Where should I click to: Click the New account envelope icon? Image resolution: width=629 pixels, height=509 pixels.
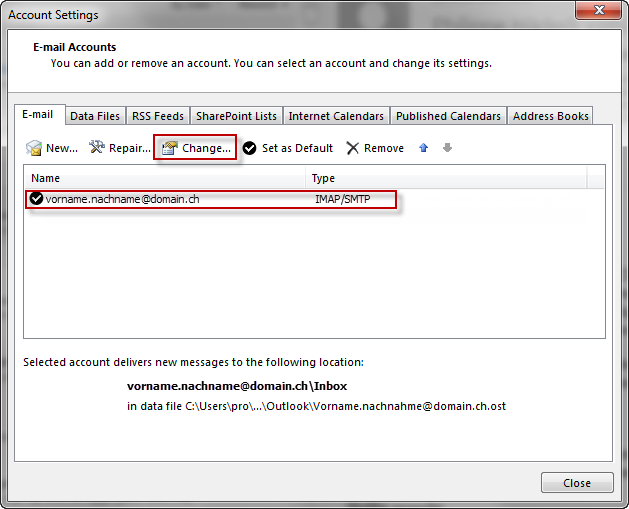(34, 148)
